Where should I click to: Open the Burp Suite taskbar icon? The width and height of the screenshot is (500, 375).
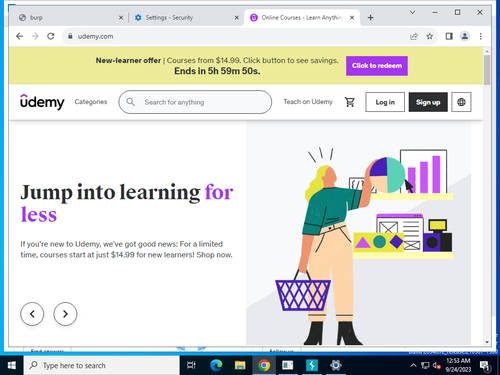[x=312, y=365]
